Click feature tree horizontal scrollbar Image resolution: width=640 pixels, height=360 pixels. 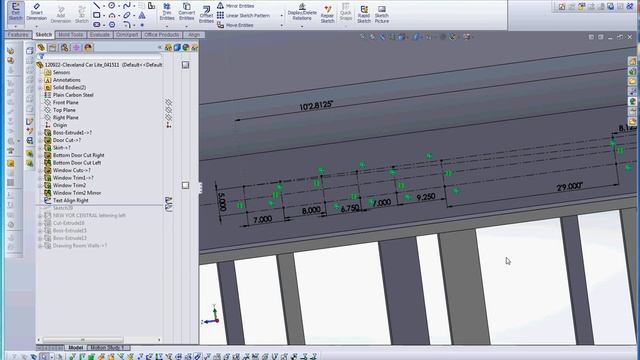(83, 340)
